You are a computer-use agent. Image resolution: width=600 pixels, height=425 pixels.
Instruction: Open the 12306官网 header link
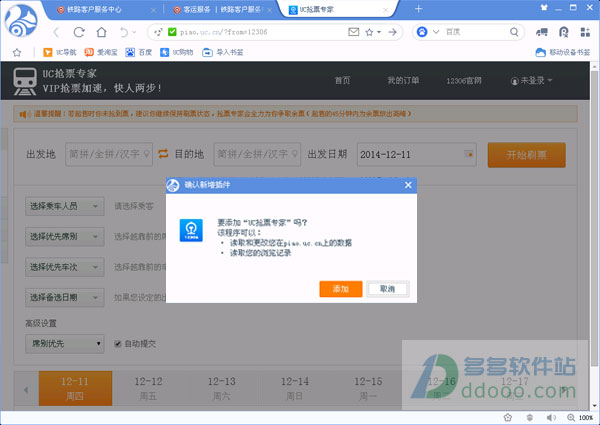(464, 81)
